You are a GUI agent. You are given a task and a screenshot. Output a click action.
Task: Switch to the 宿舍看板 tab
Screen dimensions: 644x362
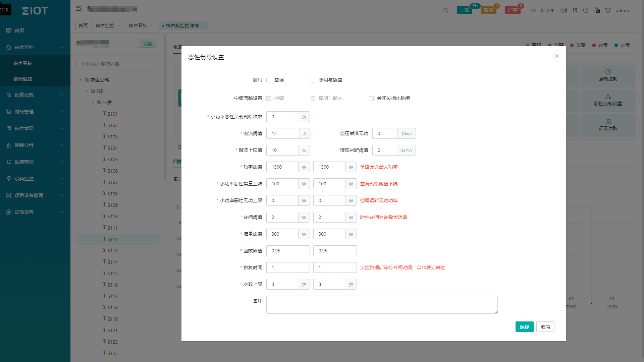[138, 25]
